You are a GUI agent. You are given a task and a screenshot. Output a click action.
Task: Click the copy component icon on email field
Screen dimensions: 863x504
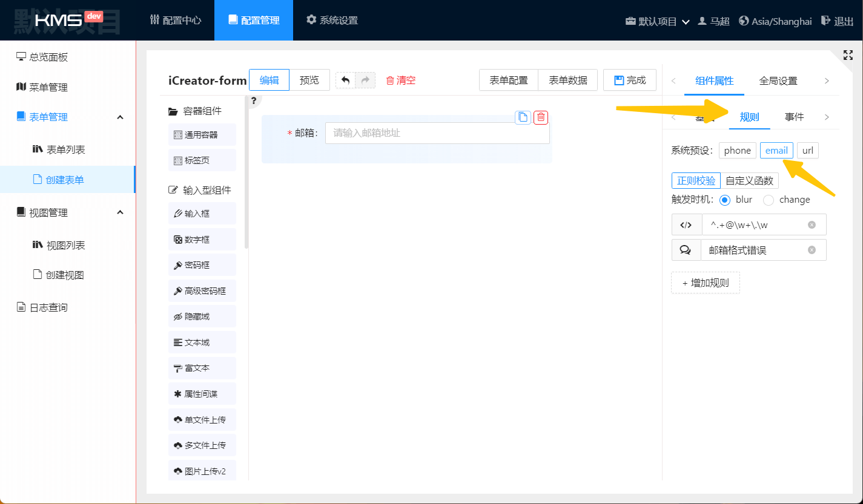coord(523,117)
